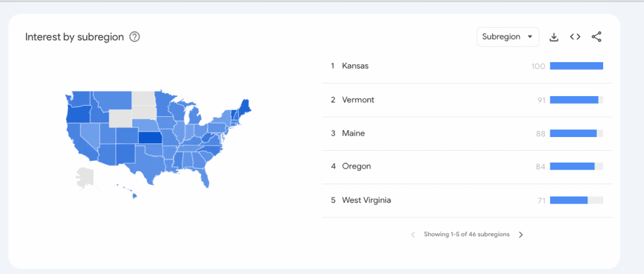Click Maine on the US map
This screenshot has height=274, width=644.
click(x=245, y=106)
